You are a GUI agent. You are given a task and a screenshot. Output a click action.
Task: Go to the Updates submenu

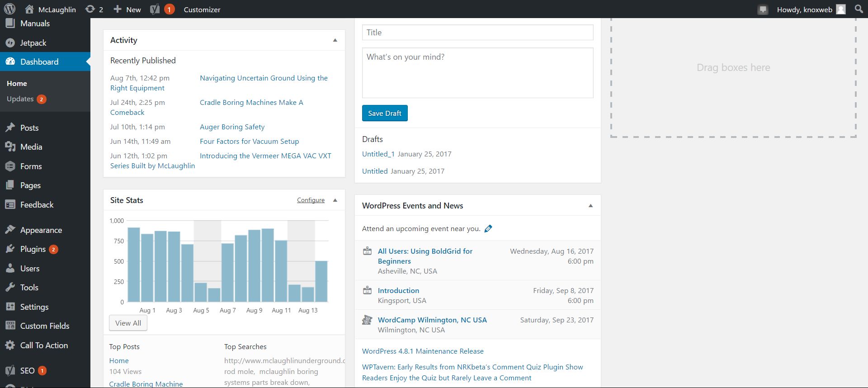[20, 99]
